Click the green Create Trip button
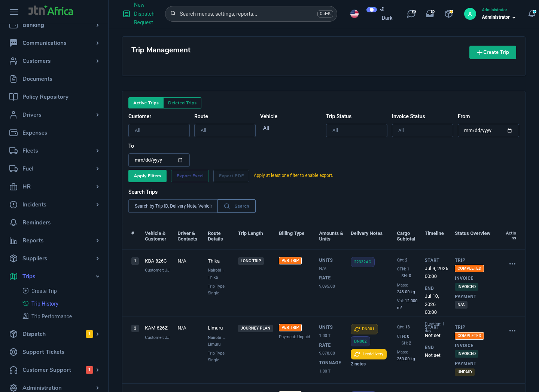The width and height of the screenshot is (539, 392). (493, 52)
